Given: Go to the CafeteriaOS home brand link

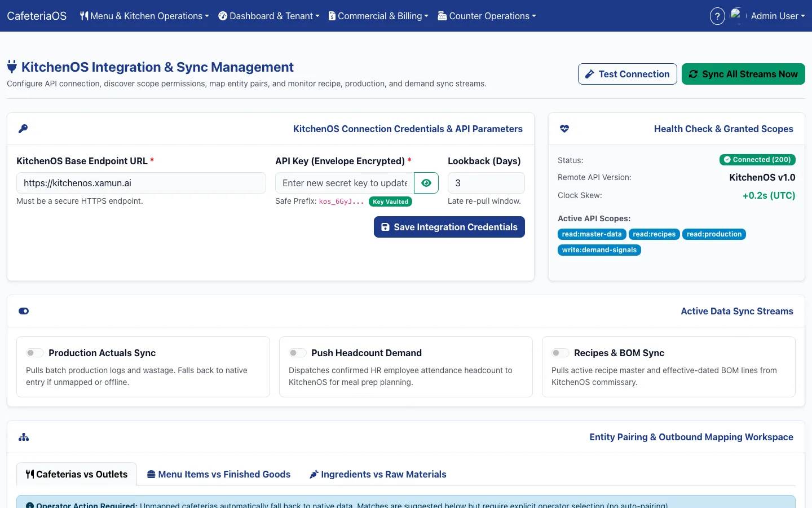Looking at the screenshot, I should pyautogui.click(x=37, y=16).
